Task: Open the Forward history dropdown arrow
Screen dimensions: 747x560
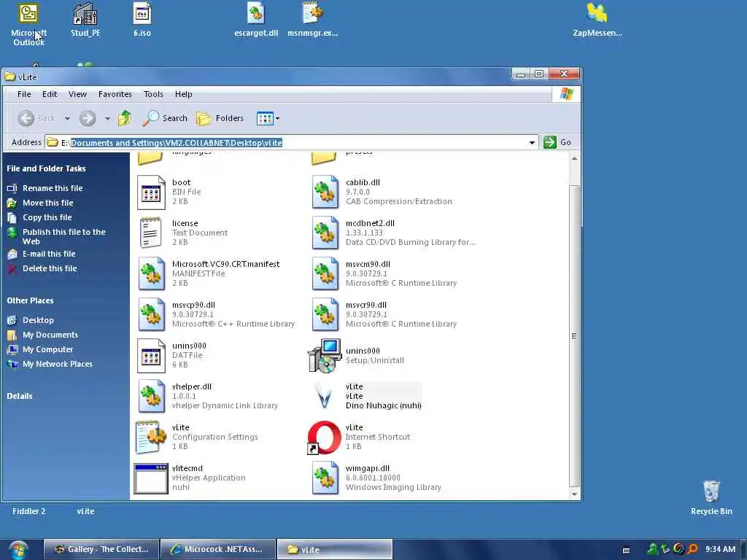Action: [x=107, y=119]
